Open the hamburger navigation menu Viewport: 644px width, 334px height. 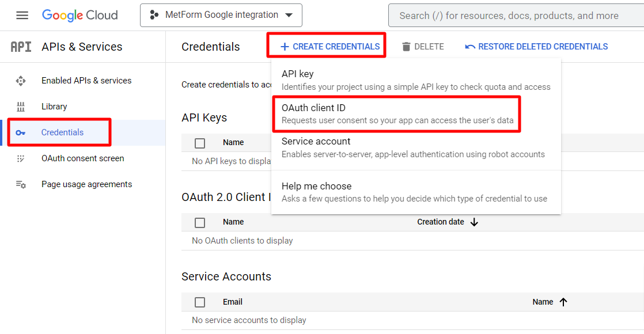[x=22, y=16]
